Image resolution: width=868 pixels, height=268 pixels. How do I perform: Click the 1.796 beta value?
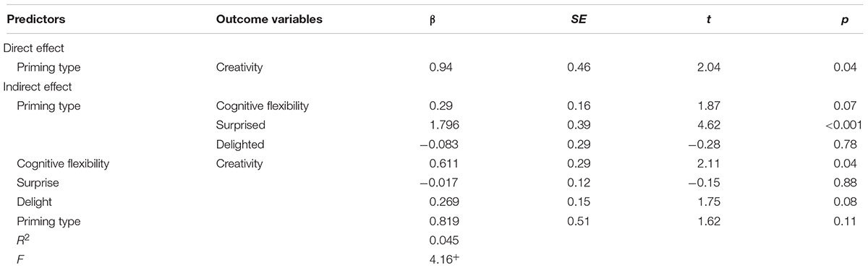click(x=442, y=125)
